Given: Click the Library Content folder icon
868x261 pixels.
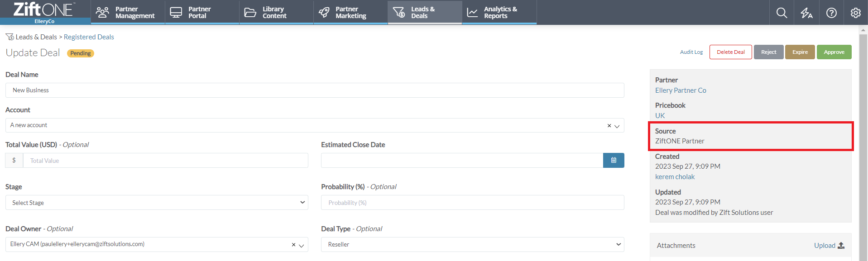Looking at the screenshot, I should pos(250,12).
